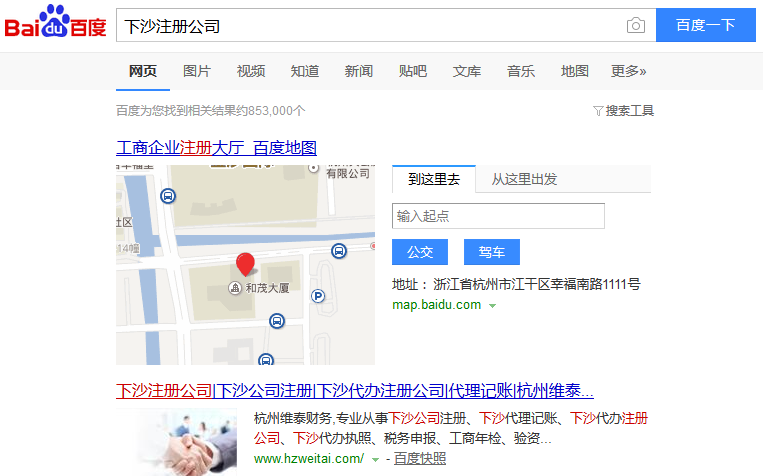
Task: Open the 百度快照 cached link
Action: (419, 458)
